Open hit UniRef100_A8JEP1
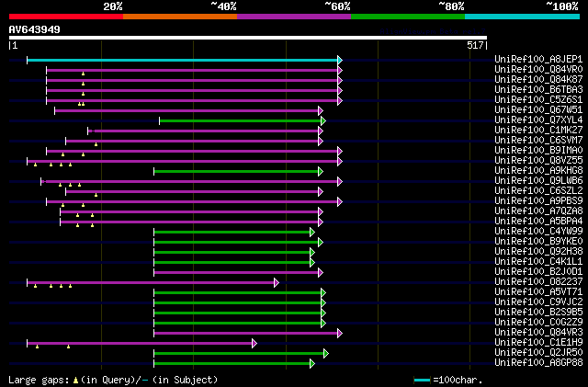This screenshot has width=588, height=387. pos(538,60)
